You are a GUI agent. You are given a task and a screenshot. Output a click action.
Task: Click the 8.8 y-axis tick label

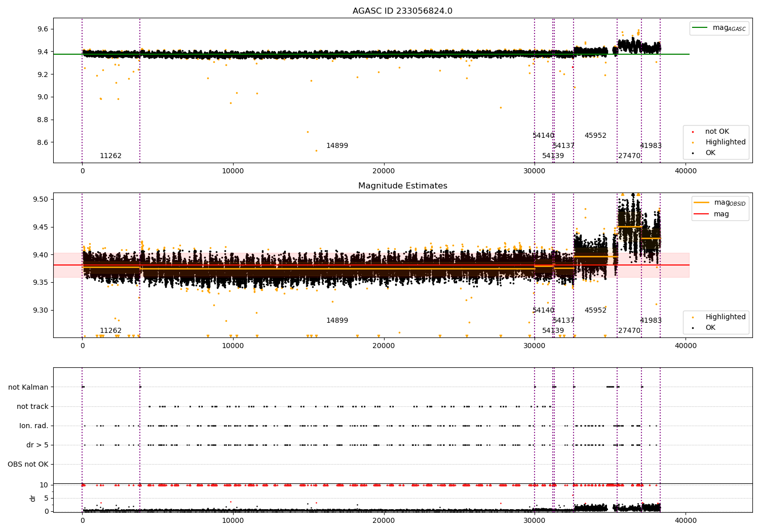coord(43,120)
